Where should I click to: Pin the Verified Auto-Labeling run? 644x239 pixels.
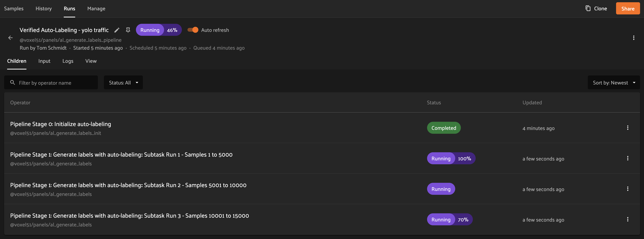pos(128,30)
